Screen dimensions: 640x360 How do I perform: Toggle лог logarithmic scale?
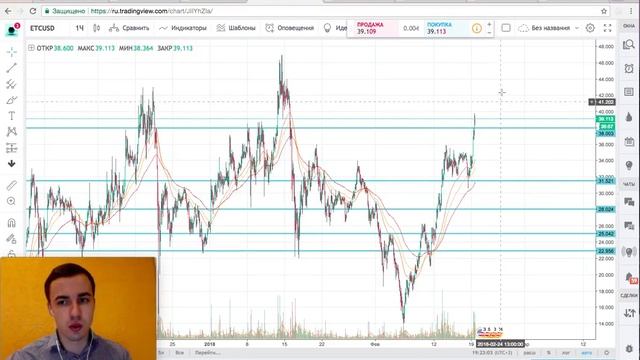pos(566,353)
